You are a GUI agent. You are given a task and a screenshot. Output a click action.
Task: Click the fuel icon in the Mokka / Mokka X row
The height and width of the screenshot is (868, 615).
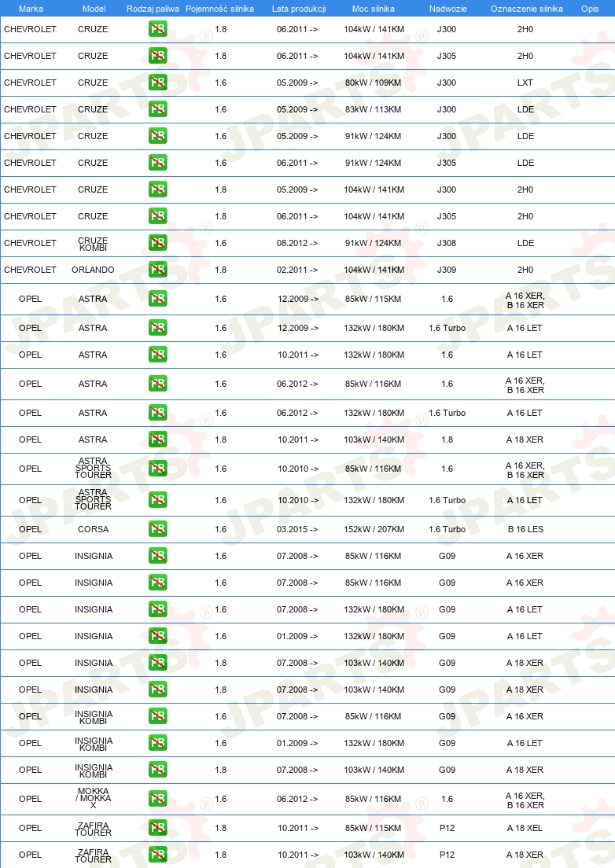(158, 799)
